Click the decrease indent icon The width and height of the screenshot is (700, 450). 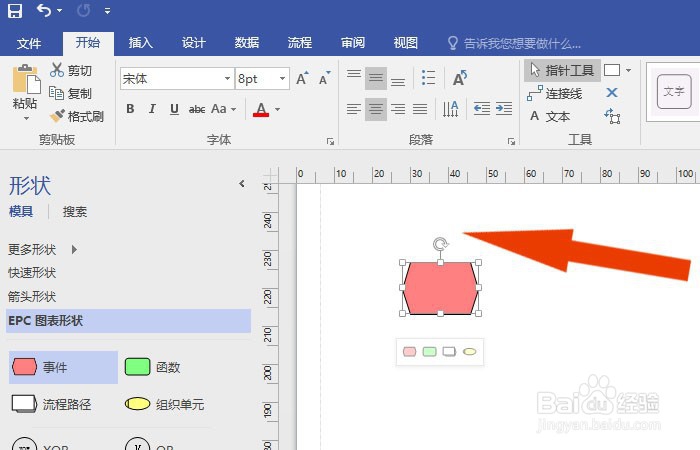pyautogui.click(x=482, y=108)
